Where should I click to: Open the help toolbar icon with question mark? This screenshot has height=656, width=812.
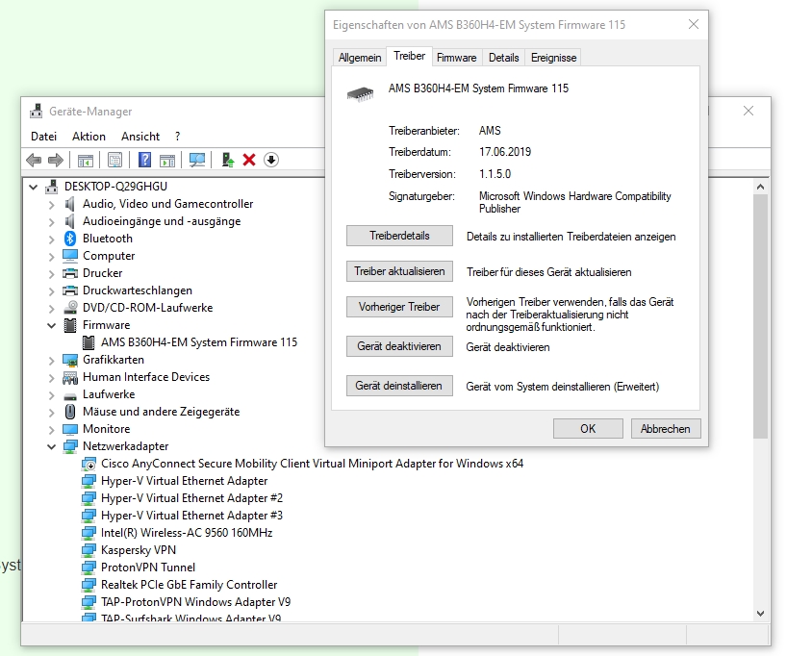(145, 160)
